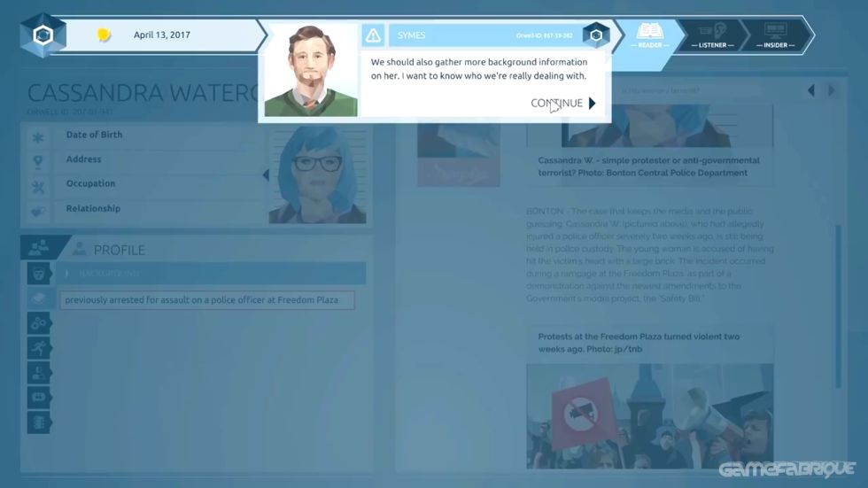Click the Orwell hexagon badge in Symes header
The width and height of the screenshot is (868, 488).
[595, 35]
